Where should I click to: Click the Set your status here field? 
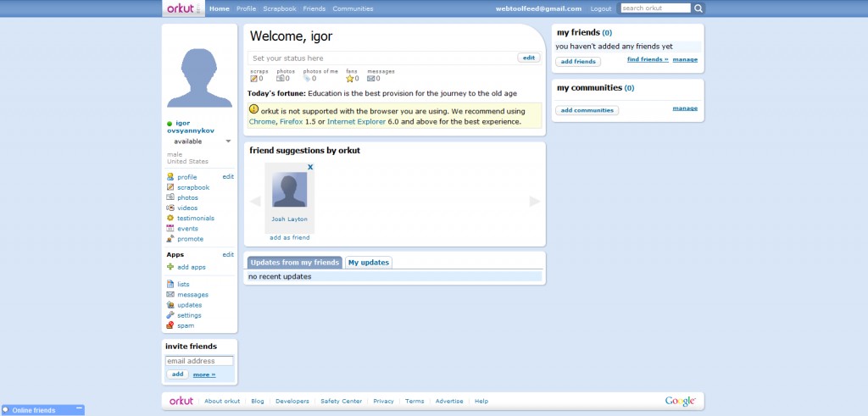click(382, 58)
